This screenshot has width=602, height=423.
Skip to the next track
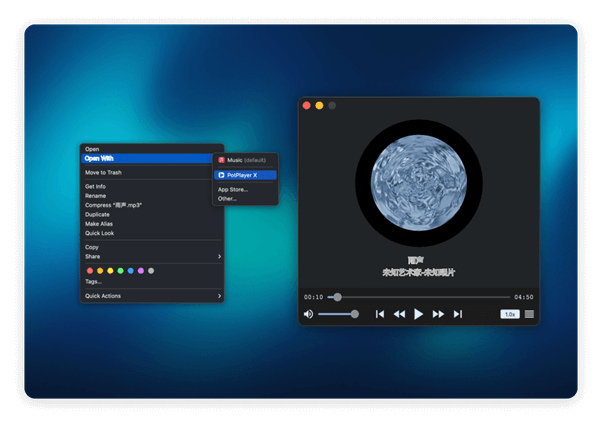pos(458,314)
